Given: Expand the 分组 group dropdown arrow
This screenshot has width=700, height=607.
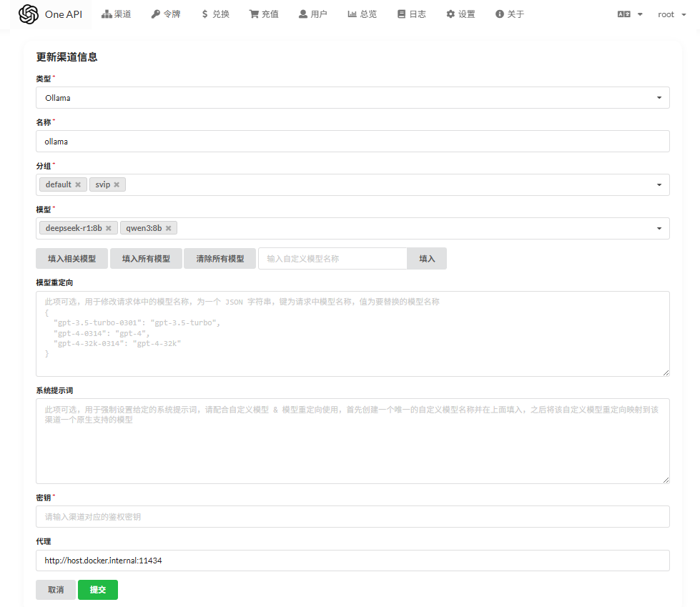Looking at the screenshot, I should pyautogui.click(x=659, y=184).
